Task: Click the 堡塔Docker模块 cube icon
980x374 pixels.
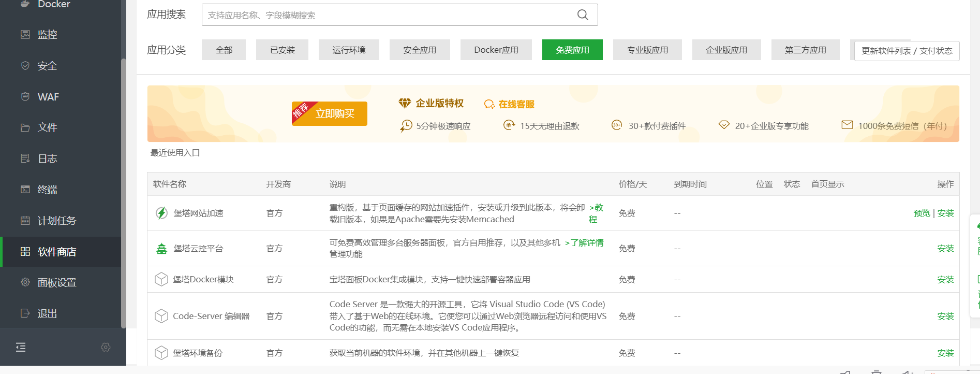Action: point(161,279)
